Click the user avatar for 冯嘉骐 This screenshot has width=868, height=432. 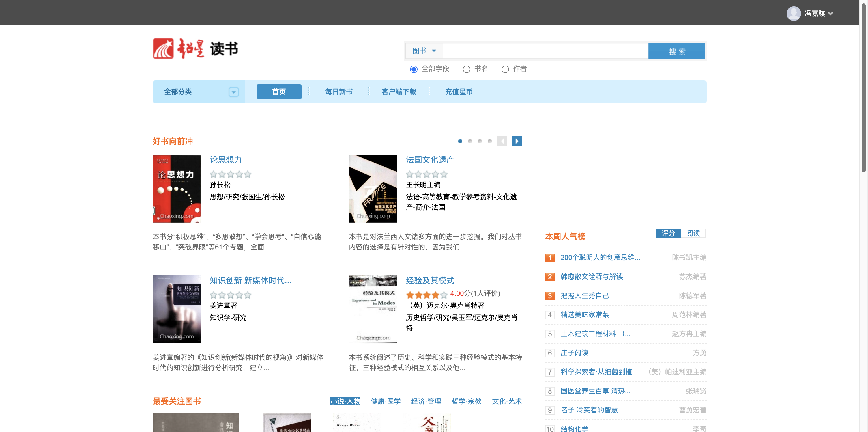(x=793, y=14)
